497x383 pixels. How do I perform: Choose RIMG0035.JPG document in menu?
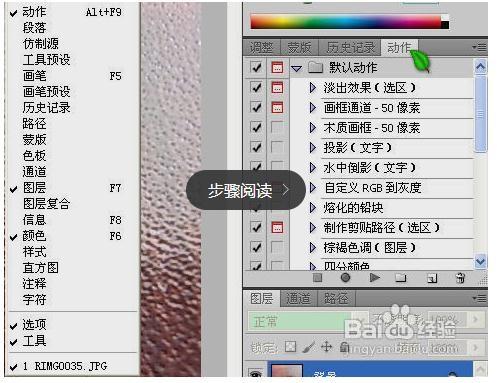[72, 366]
